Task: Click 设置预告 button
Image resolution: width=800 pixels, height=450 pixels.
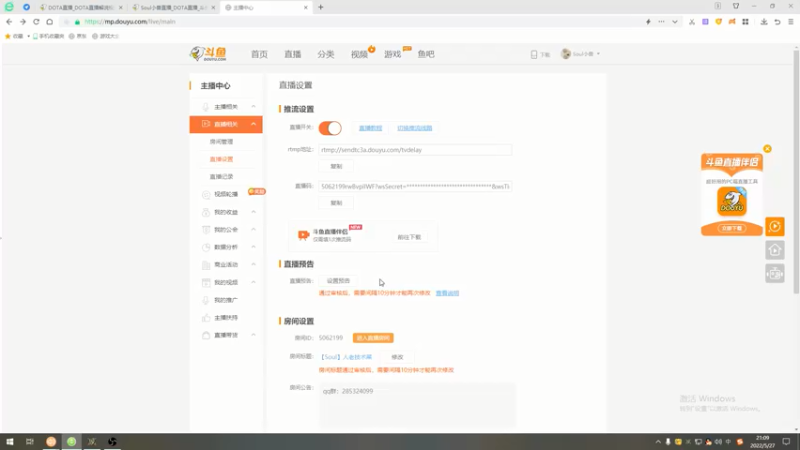Action: [x=338, y=281]
